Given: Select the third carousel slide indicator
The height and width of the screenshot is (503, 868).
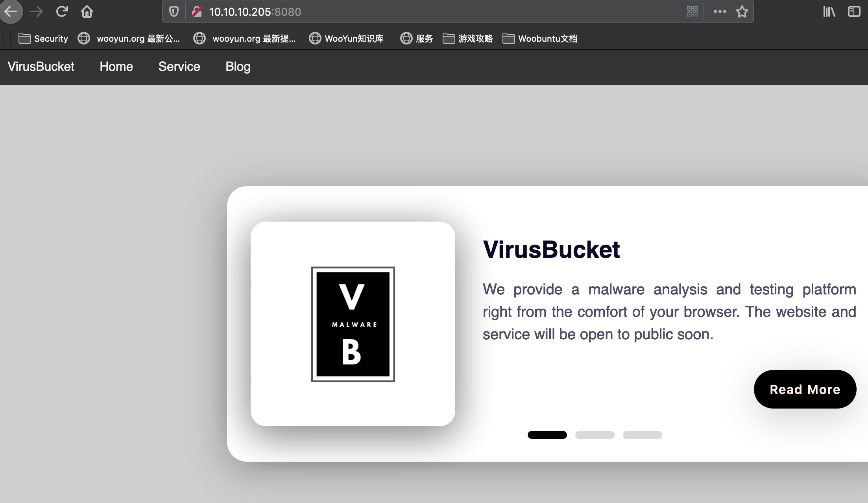Looking at the screenshot, I should click(642, 435).
